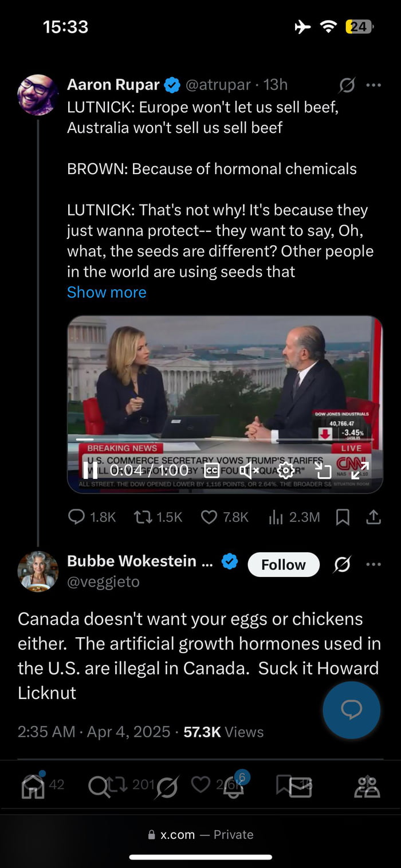
Task: Toggle closed captions on the video
Action: (x=211, y=470)
